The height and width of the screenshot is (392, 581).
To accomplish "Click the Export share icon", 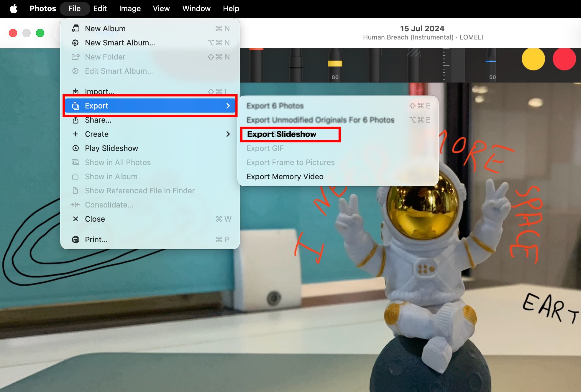I will pyautogui.click(x=76, y=106).
